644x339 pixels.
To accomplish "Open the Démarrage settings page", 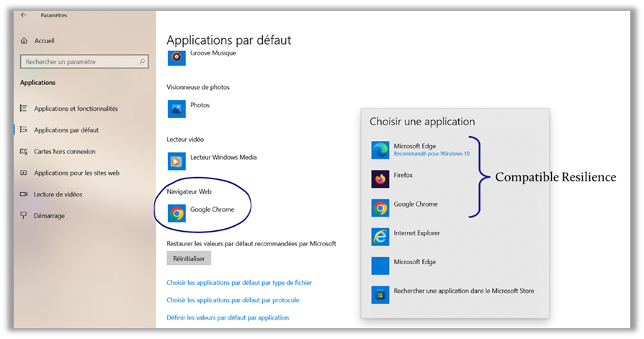I will [x=49, y=216].
